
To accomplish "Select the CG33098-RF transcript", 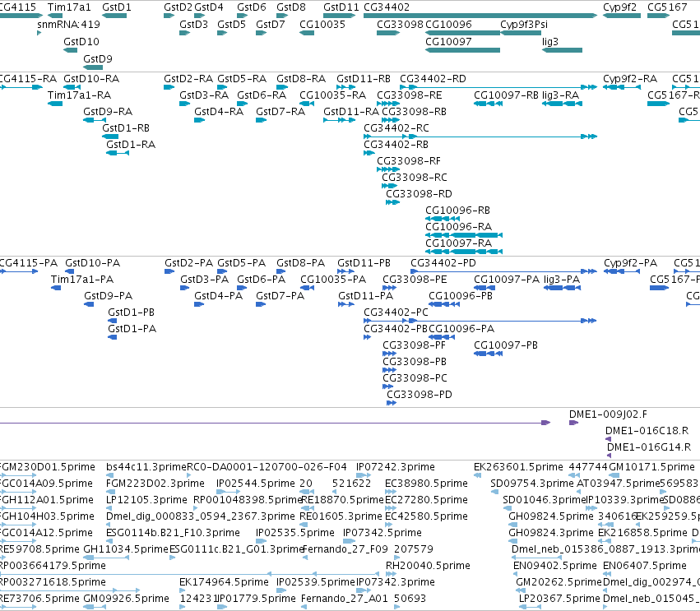I will 388,169.
